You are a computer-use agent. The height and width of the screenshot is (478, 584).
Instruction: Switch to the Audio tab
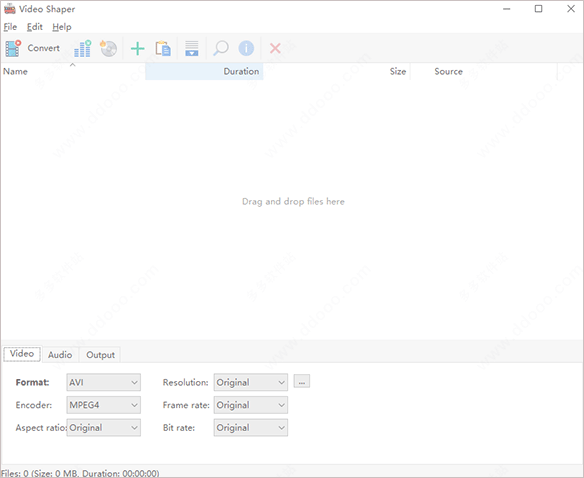pyautogui.click(x=60, y=355)
